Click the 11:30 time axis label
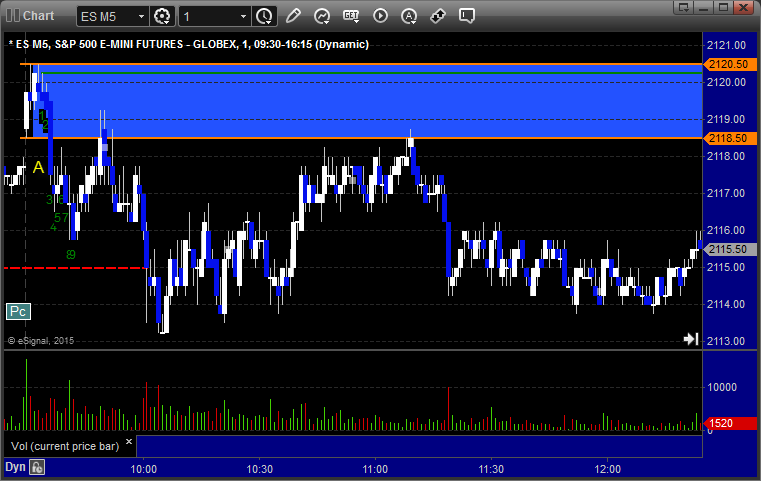 coord(491,469)
